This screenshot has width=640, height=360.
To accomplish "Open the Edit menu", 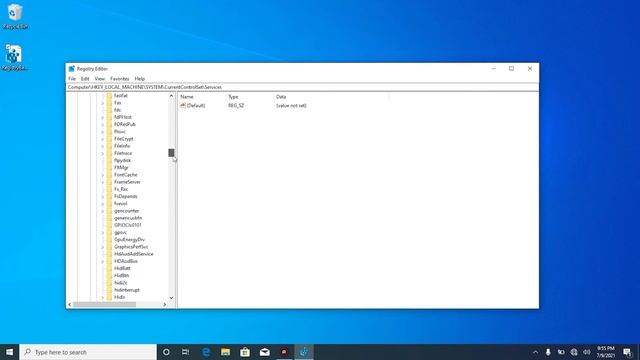I will (85, 79).
